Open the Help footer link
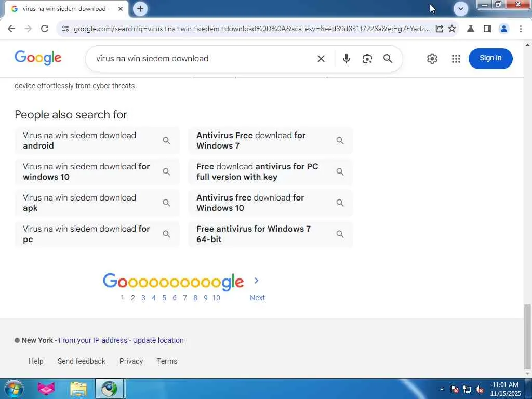This screenshot has width=532, height=399. [36, 361]
